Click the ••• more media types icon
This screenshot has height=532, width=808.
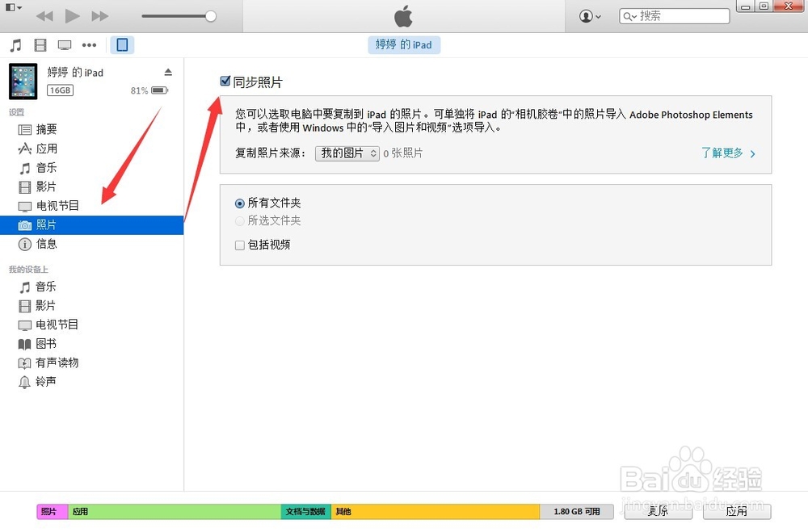89,44
